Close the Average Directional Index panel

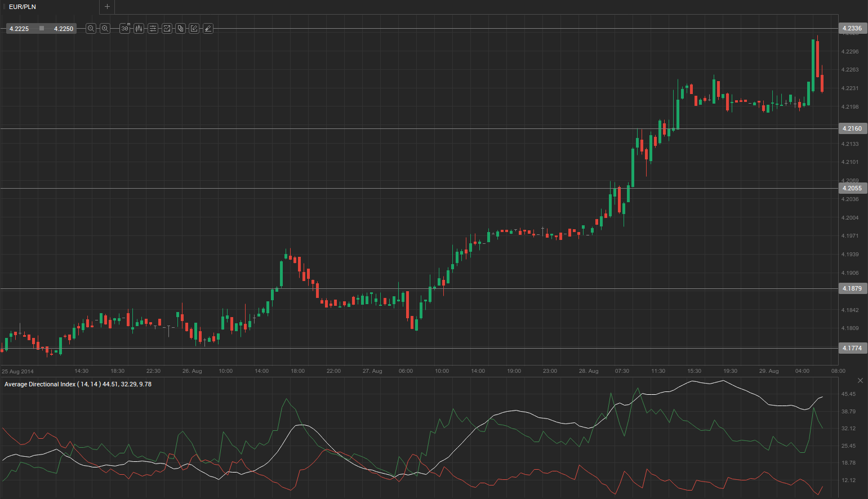[860, 381]
